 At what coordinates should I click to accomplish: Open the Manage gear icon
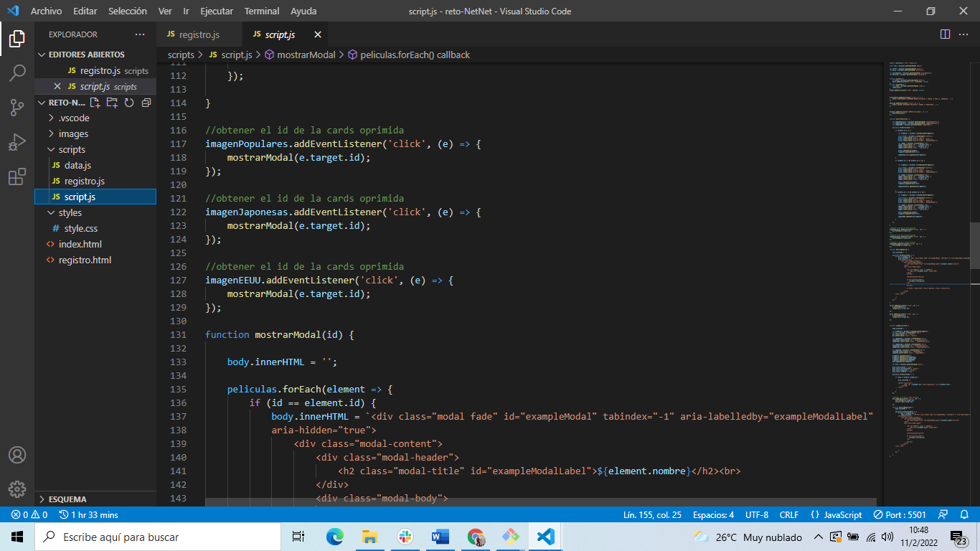[17, 489]
